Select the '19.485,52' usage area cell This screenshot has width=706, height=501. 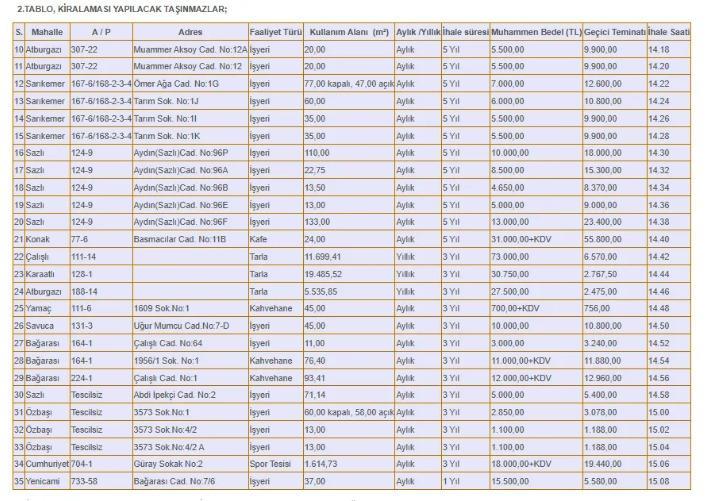coord(325,272)
